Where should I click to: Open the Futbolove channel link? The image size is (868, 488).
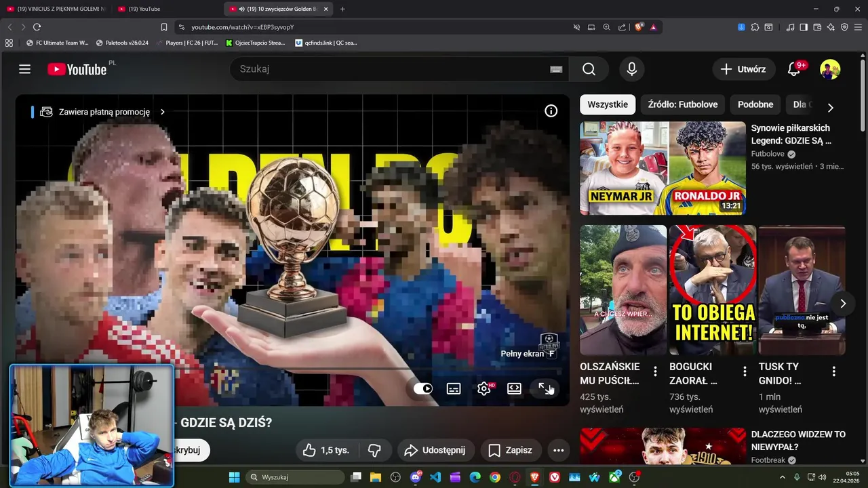point(768,154)
